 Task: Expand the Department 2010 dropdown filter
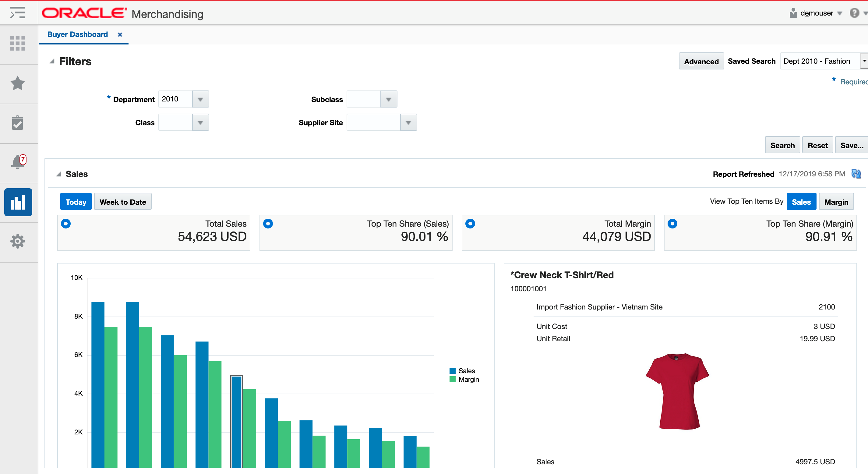[201, 98]
